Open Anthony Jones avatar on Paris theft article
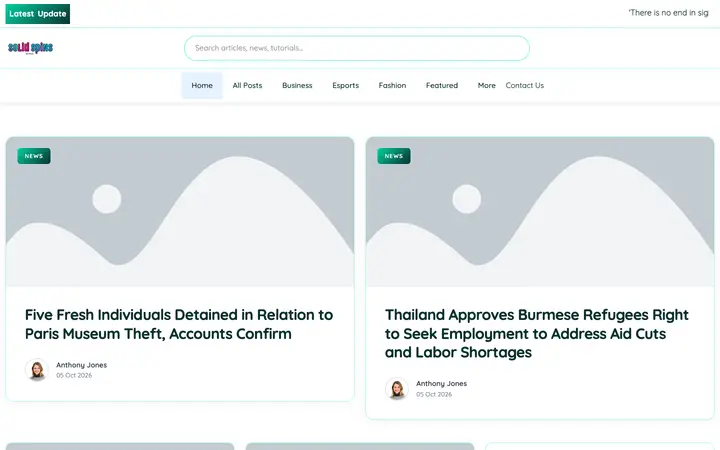 click(x=37, y=370)
